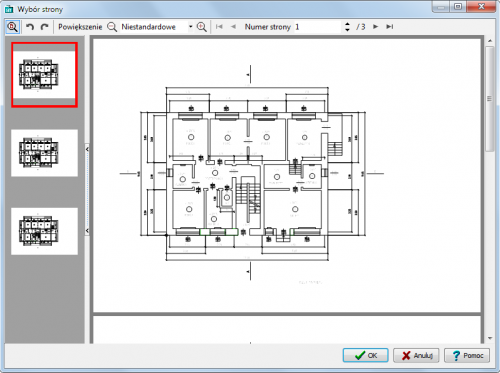This screenshot has height=373, width=500.
Task: Rotate page counterclockwise with left arrow
Action: point(30,27)
